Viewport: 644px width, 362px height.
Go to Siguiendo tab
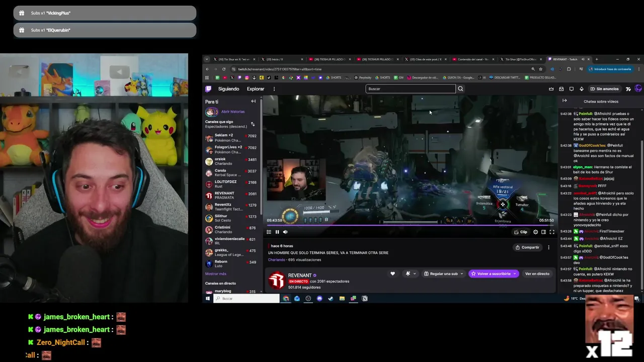(228, 89)
